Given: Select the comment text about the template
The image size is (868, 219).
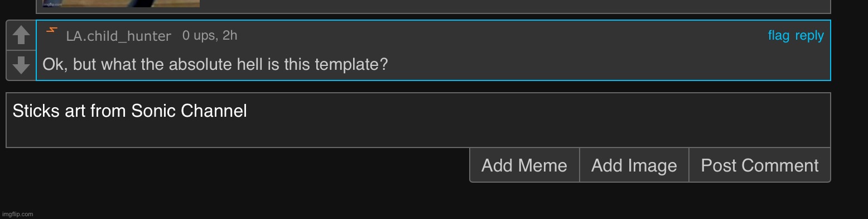Looking at the screenshot, I should tap(215, 65).
